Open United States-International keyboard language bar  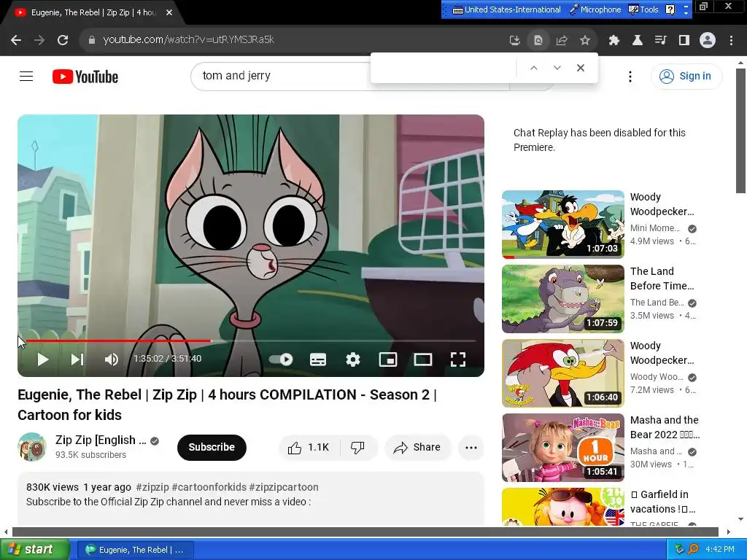(x=506, y=9)
